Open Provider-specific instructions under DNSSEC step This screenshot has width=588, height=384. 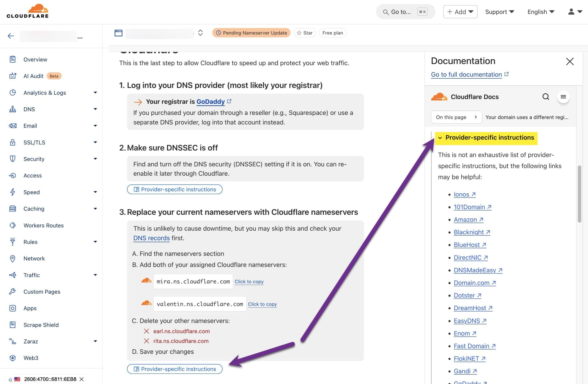[x=175, y=189]
